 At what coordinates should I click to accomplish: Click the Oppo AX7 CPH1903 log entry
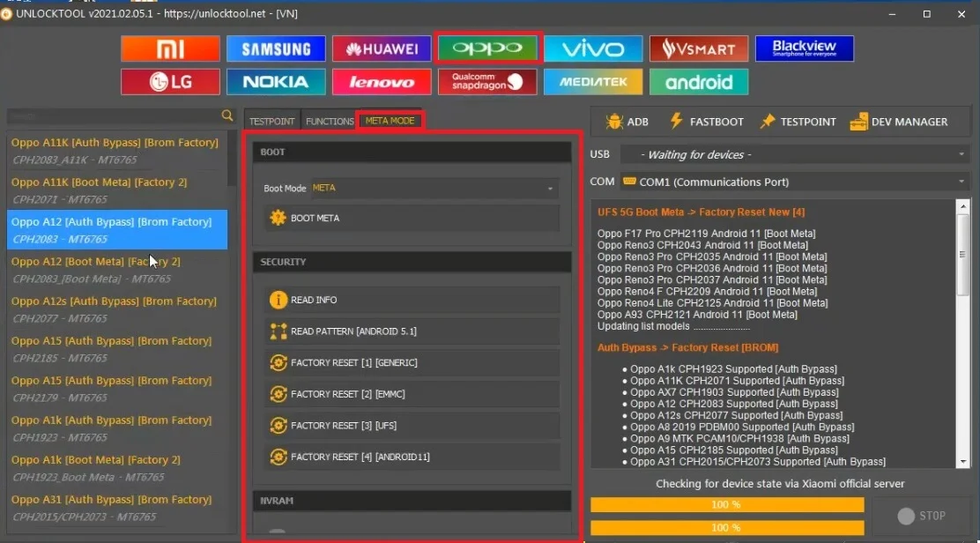734,392
